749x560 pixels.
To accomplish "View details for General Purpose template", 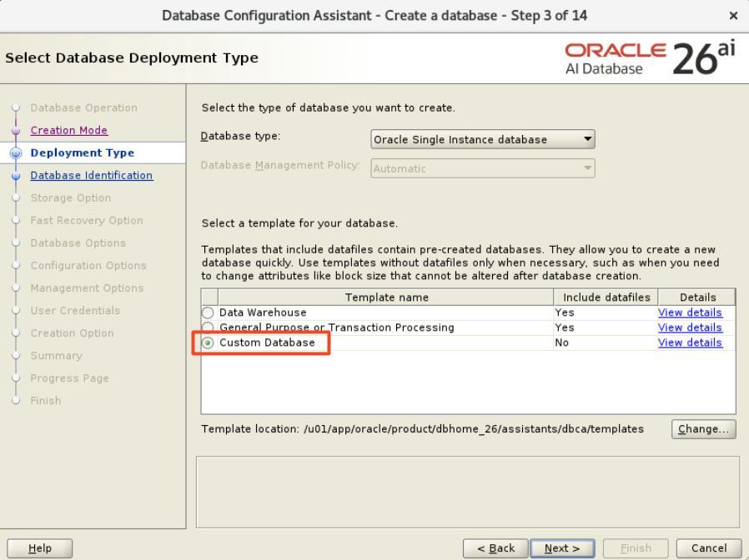I will point(690,327).
